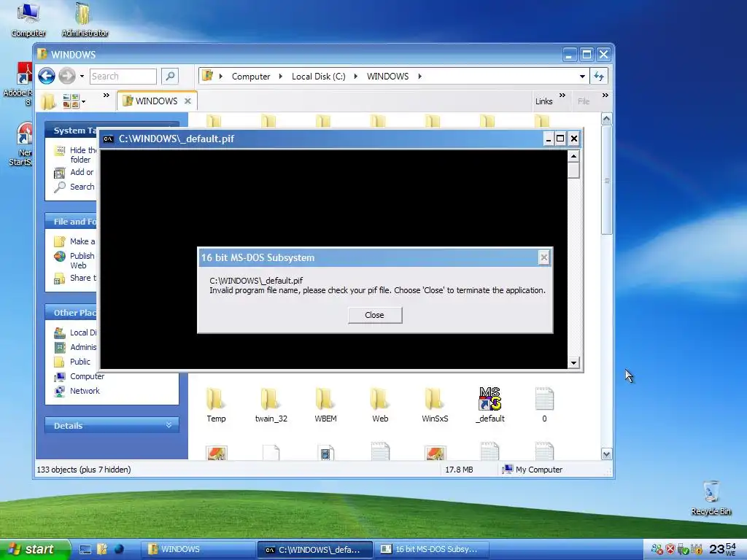Click the red shield tray icon
This screenshot has height=560, width=747.
point(670,549)
